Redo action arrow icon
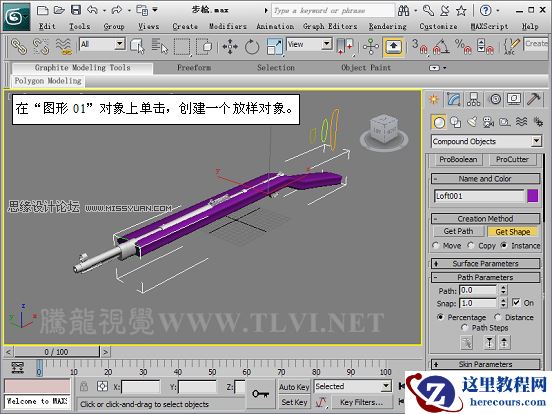This screenshot has height=414, width=552. tap(117, 10)
